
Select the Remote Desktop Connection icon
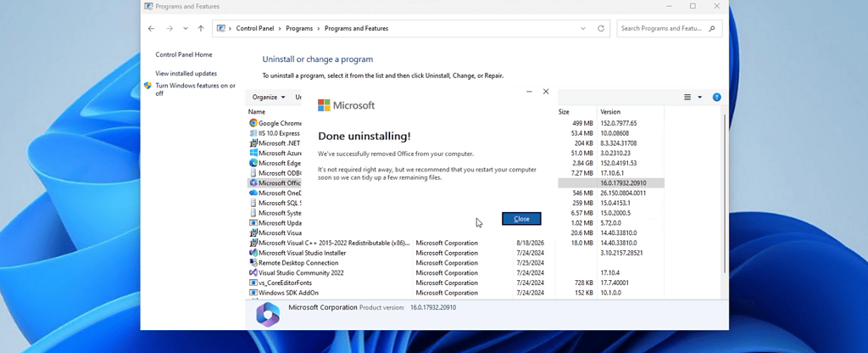point(253,263)
